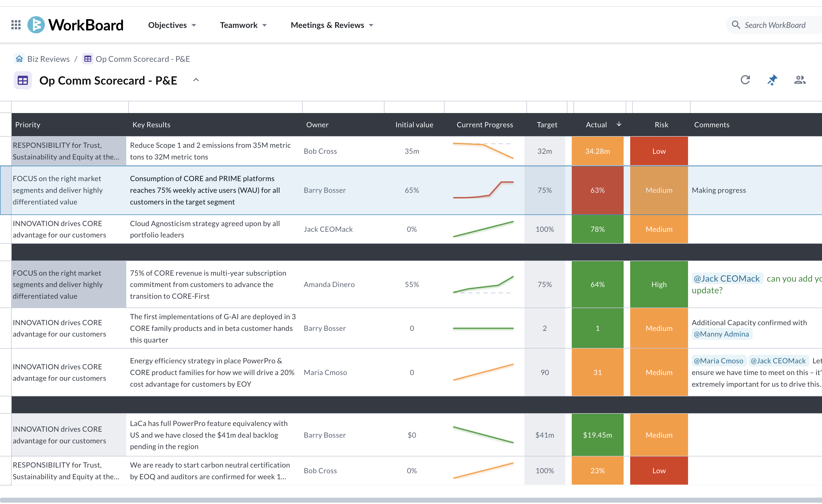Click the orange 31 actual cell
Screen dimensions: 822x504
[x=597, y=372]
